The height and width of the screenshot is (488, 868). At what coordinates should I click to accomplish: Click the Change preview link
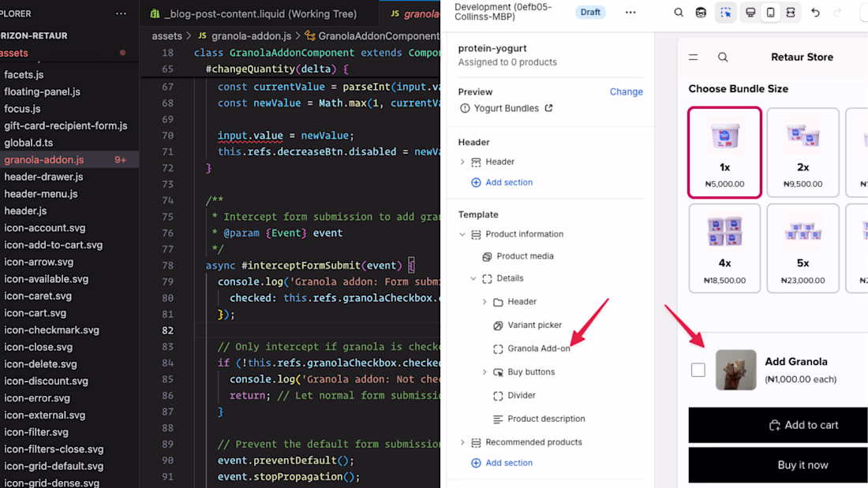click(626, 92)
